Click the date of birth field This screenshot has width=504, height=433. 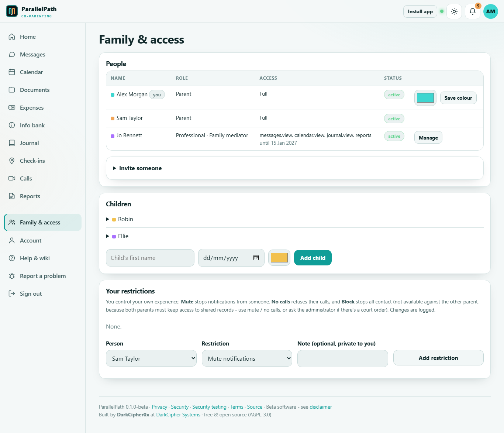[x=231, y=258]
